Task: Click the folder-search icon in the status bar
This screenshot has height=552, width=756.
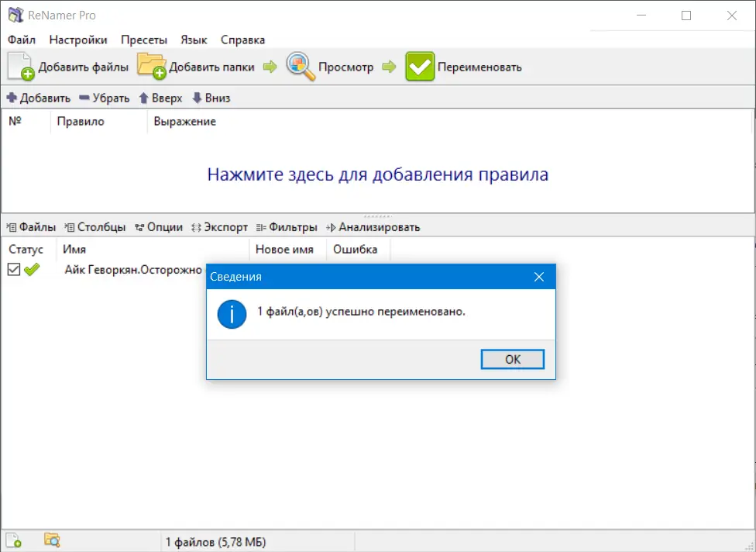Action: pos(51,541)
